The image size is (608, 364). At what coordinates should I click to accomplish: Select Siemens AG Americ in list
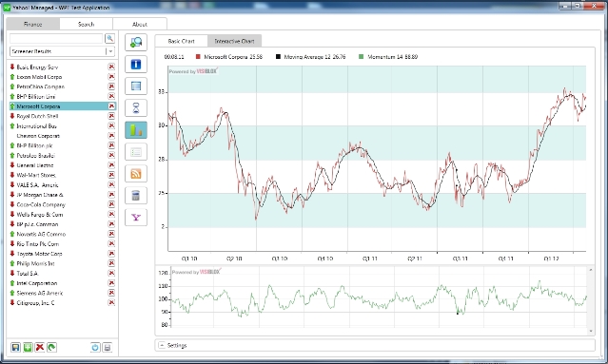coord(63,293)
